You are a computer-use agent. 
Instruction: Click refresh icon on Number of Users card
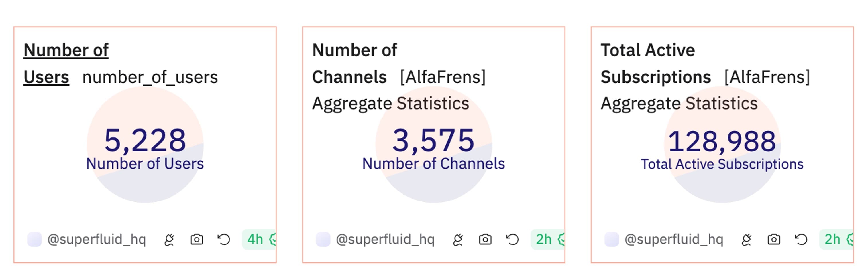[x=224, y=239]
